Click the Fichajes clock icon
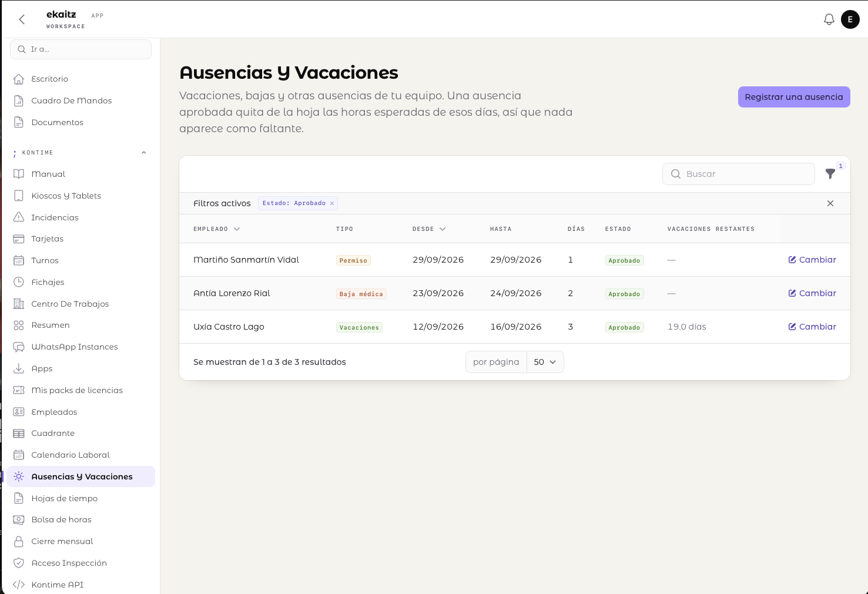 tap(19, 282)
